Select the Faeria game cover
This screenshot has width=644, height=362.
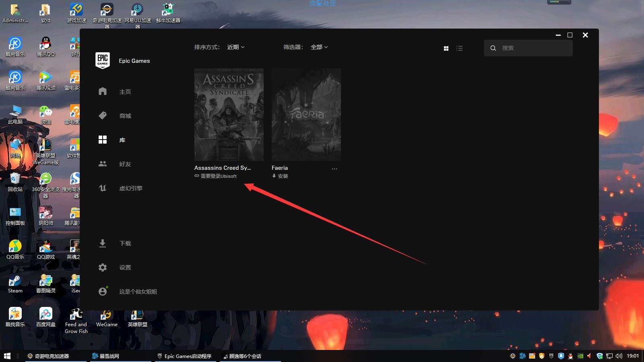point(306,115)
